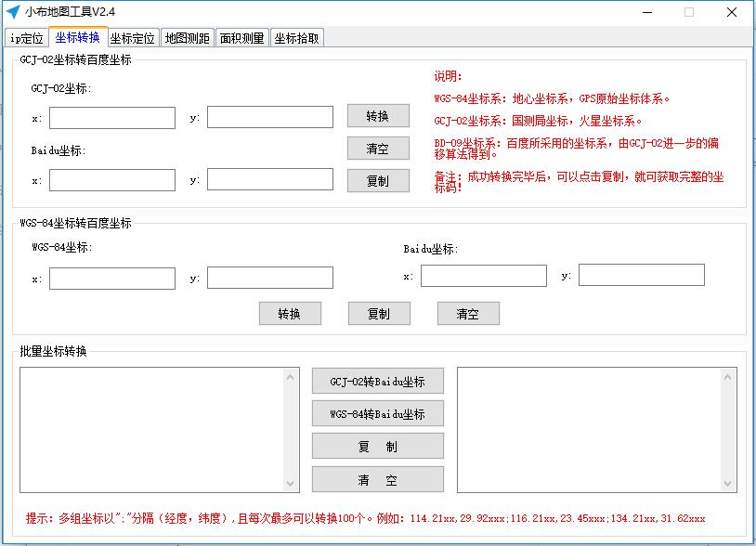The width and height of the screenshot is (756, 546).
Task: Click 清空 in the GCJ-02 section
Action: point(379,148)
